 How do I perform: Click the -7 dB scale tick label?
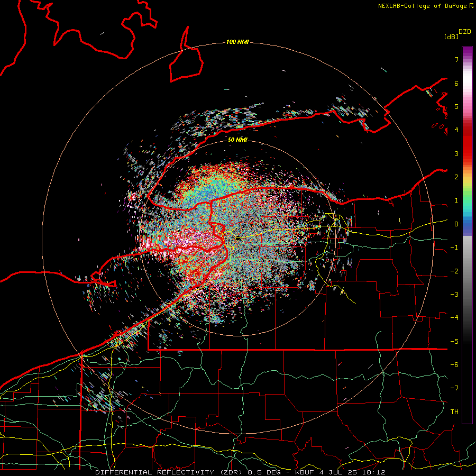[454, 388]
